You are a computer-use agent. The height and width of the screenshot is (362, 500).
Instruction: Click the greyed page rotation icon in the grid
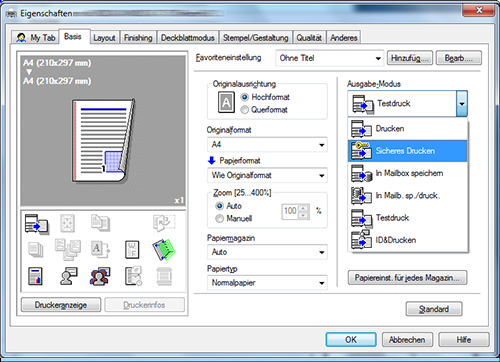point(164,223)
